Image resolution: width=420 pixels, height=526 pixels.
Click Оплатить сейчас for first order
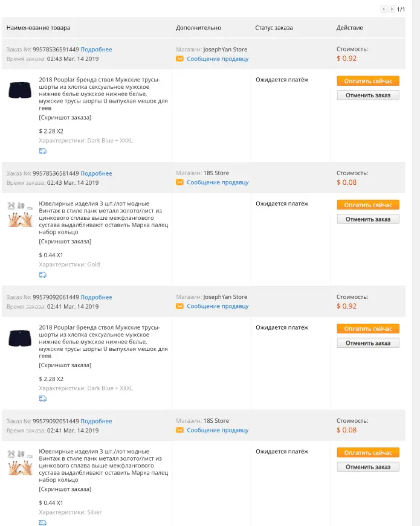point(368,81)
